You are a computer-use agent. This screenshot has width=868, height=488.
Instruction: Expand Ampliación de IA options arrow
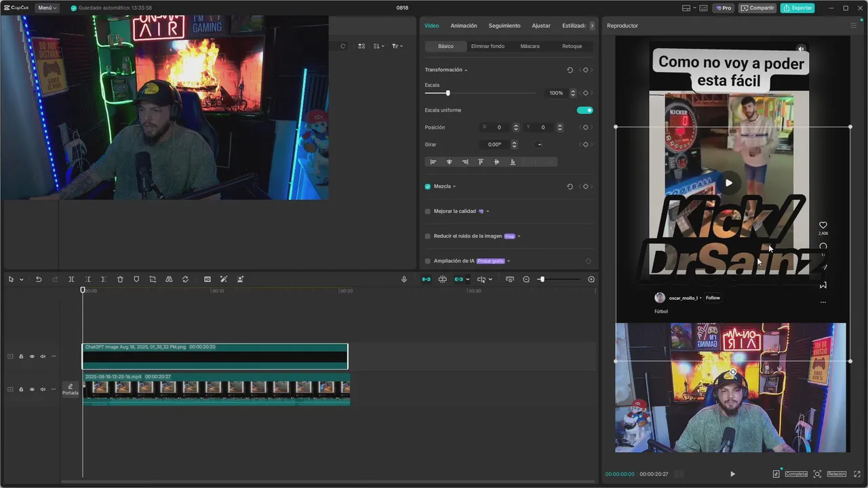(x=509, y=261)
